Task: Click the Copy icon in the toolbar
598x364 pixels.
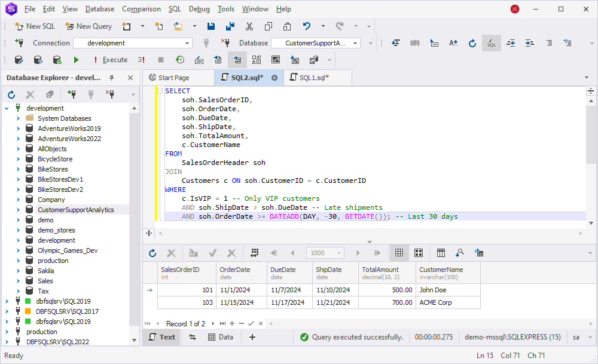Action: (x=269, y=26)
